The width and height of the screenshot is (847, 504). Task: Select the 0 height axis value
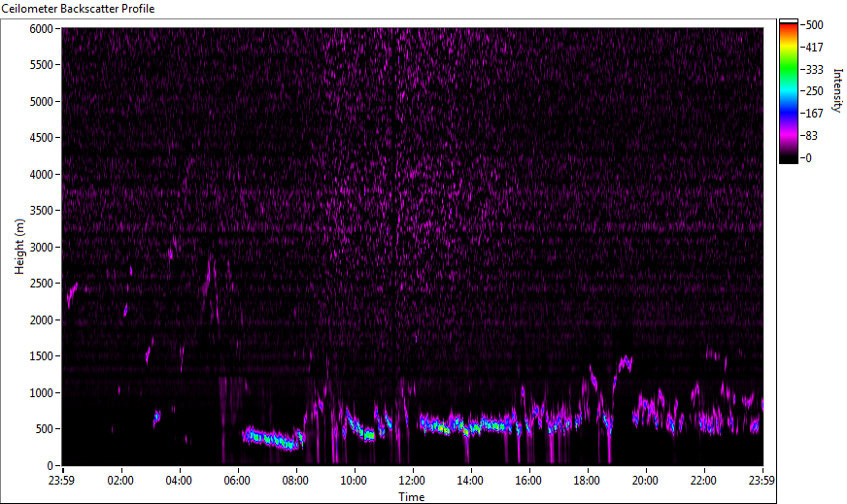[x=51, y=466]
